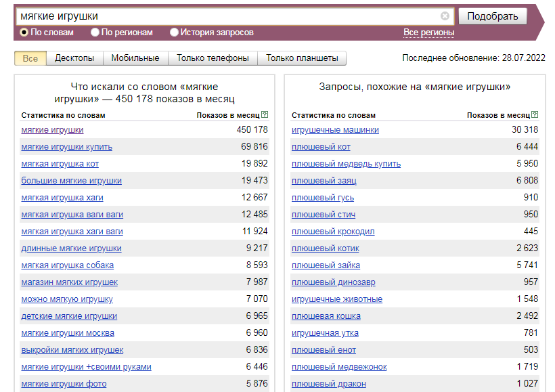555x392 pixels.
Task: Open the 'плюшевый зайка' link
Action: (326, 265)
